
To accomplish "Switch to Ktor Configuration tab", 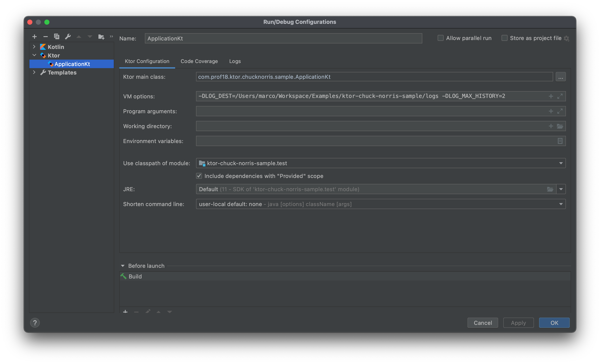I will (x=147, y=61).
